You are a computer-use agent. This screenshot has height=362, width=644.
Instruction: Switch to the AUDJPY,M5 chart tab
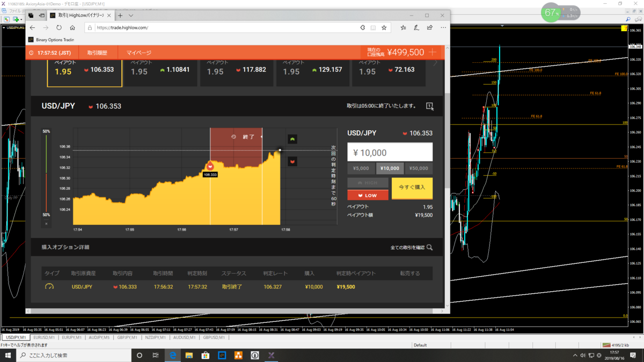(x=100, y=338)
